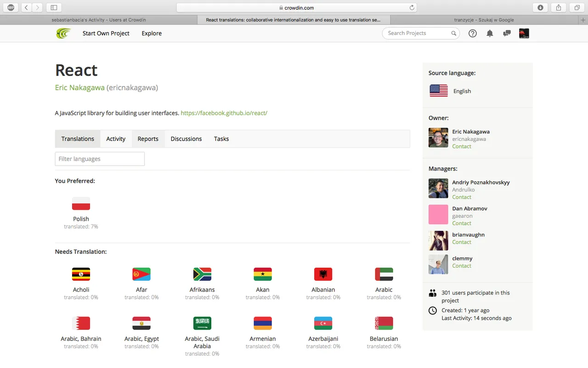This screenshot has height=368, width=588.
Task: Click Contact under brianvaughn
Action: pyautogui.click(x=462, y=242)
